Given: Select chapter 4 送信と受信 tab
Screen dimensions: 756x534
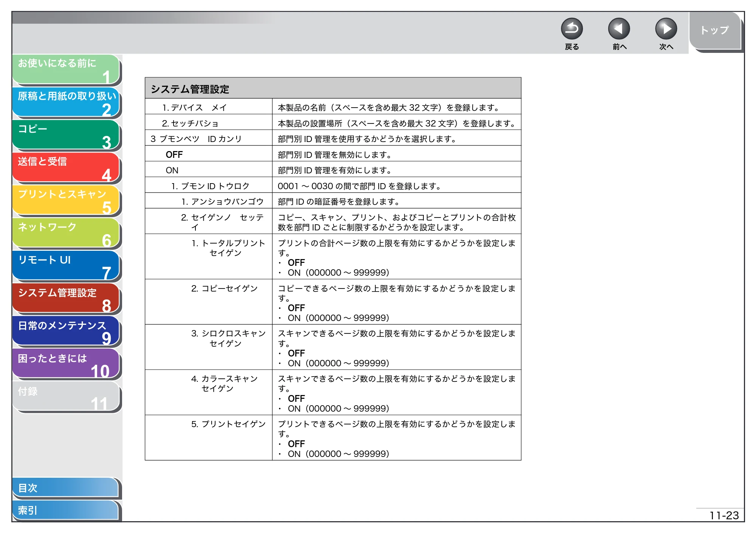Looking at the screenshot, I should [66, 167].
